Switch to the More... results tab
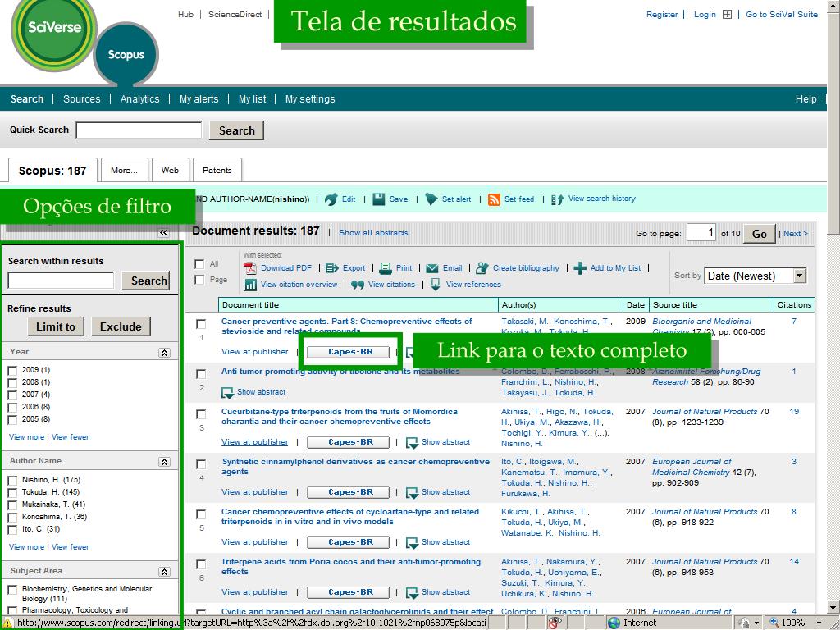Viewport: 840px width, 630px height. click(125, 171)
